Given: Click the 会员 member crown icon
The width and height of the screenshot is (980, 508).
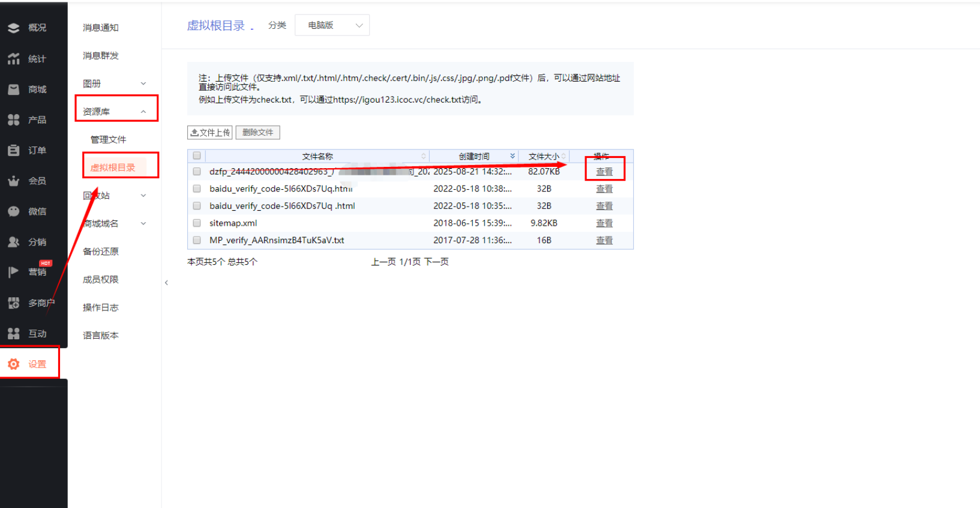Looking at the screenshot, I should [x=14, y=181].
